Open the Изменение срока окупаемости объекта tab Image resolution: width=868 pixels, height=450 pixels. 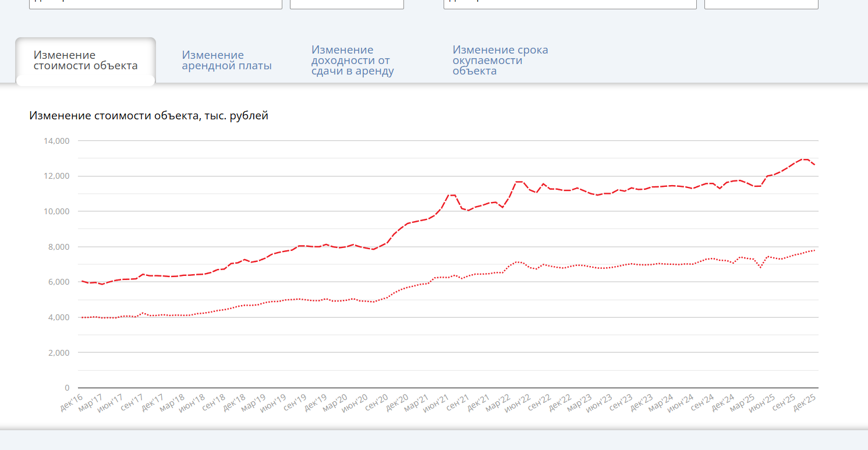click(x=500, y=61)
